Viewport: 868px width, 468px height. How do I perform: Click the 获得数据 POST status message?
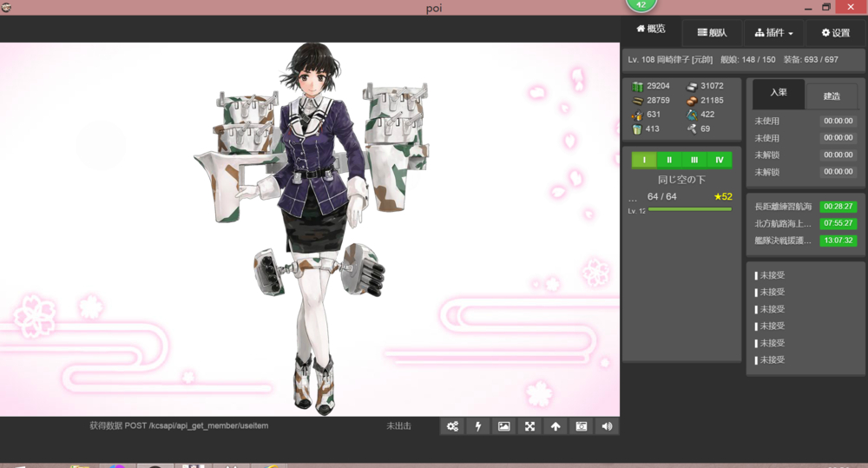click(x=179, y=426)
